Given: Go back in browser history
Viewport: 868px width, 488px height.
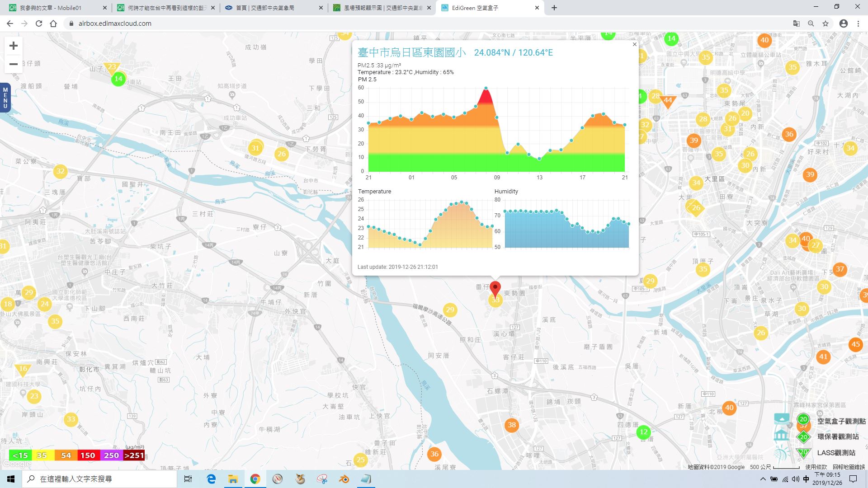Looking at the screenshot, I should pos(10,23).
